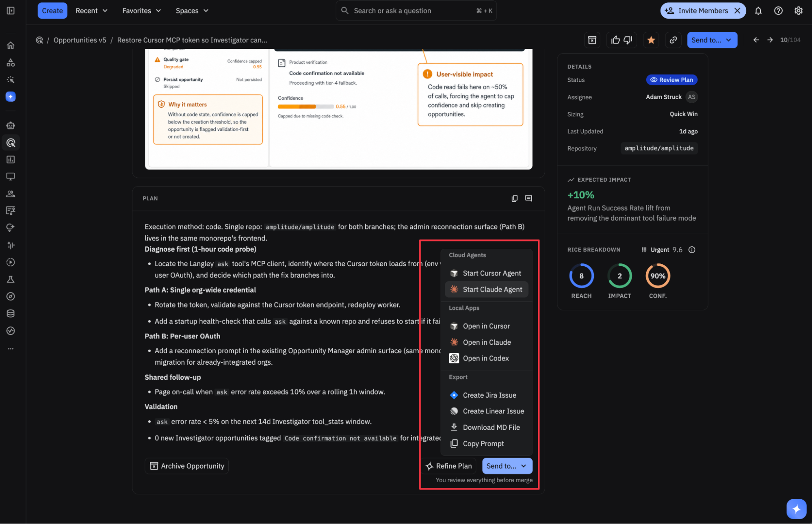The height and width of the screenshot is (524, 812).
Task: Copy the plan with copy icon
Action: pos(514,198)
